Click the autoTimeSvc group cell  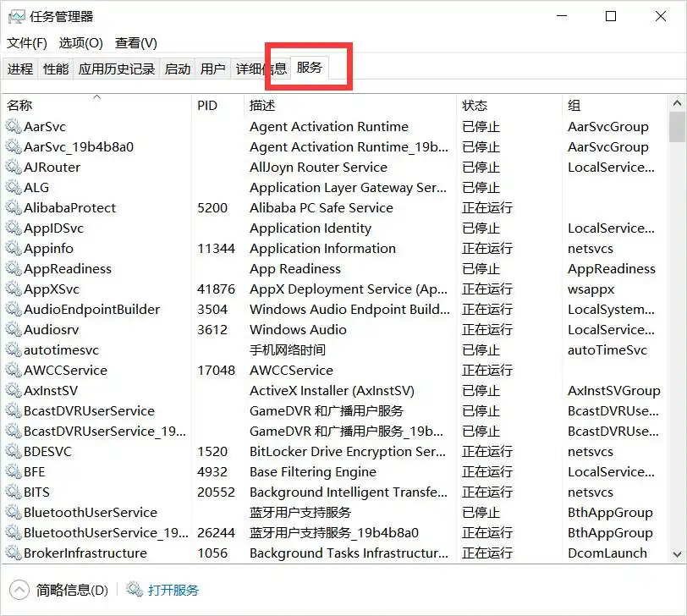coord(607,350)
